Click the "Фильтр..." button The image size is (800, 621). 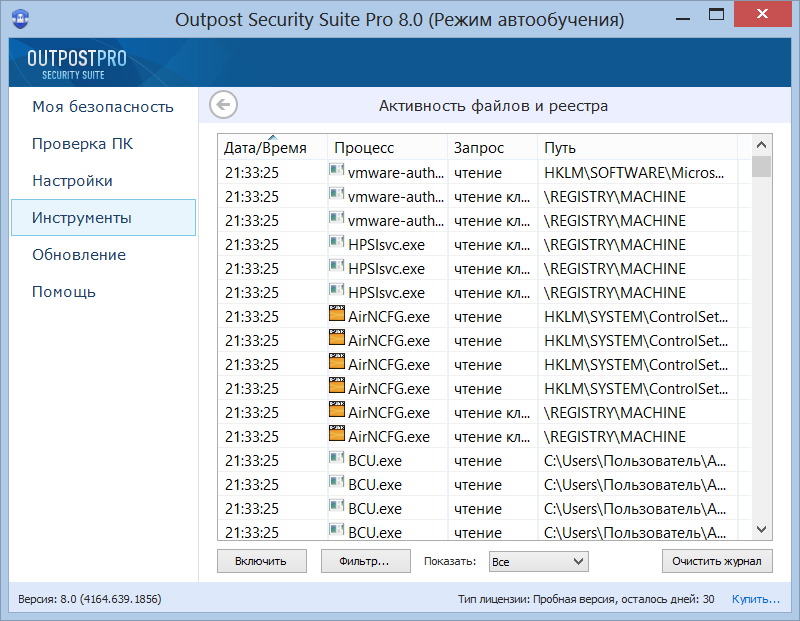pos(364,561)
